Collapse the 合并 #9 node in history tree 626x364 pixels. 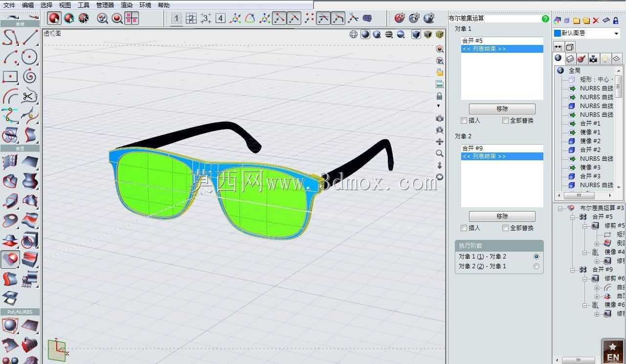pyautogui.click(x=572, y=270)
